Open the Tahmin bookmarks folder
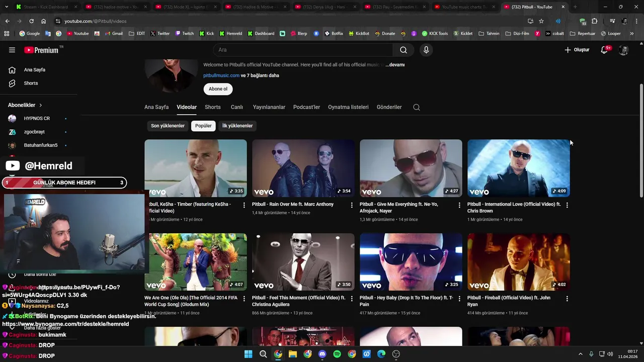Viewport: 644px width, 362px height. tap(489, 34)
